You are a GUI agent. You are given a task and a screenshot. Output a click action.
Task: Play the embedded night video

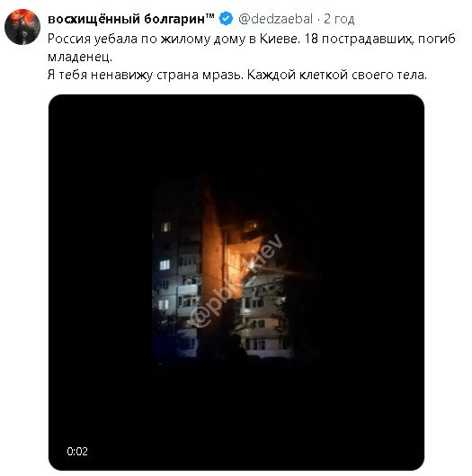[x=236, y=283]
